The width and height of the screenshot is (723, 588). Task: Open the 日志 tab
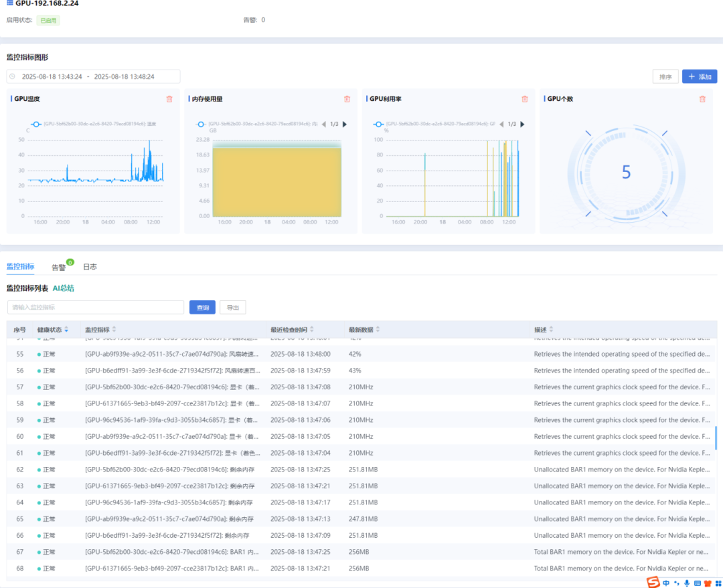click(x=90, y=267)
